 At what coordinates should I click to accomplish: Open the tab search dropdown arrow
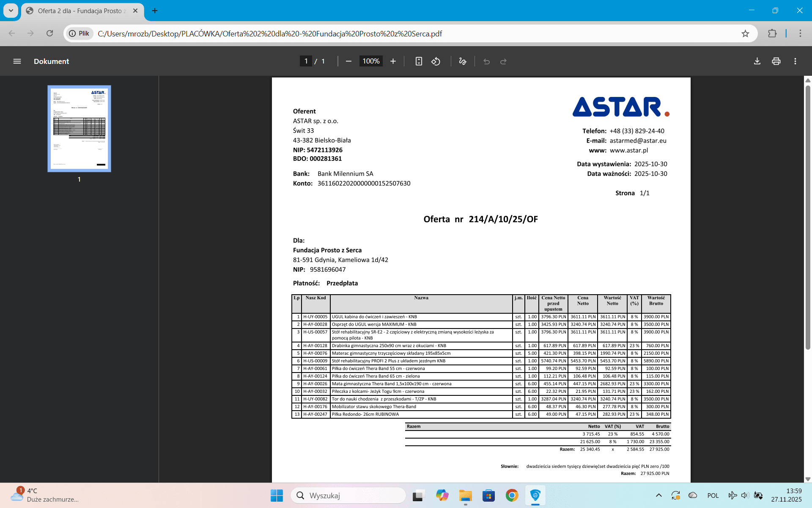click(11, 11)
